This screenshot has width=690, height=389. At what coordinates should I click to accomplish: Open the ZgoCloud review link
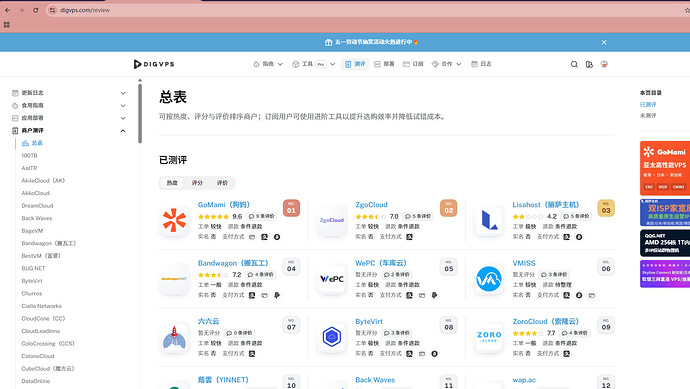click(x=371, y=205)
